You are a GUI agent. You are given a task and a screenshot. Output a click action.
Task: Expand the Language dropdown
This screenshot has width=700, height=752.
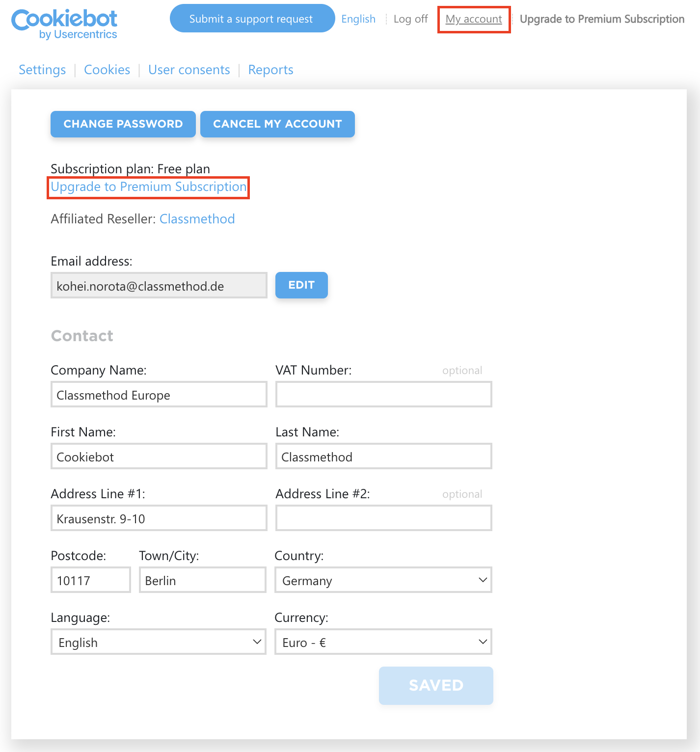click(x=159, y=642)
